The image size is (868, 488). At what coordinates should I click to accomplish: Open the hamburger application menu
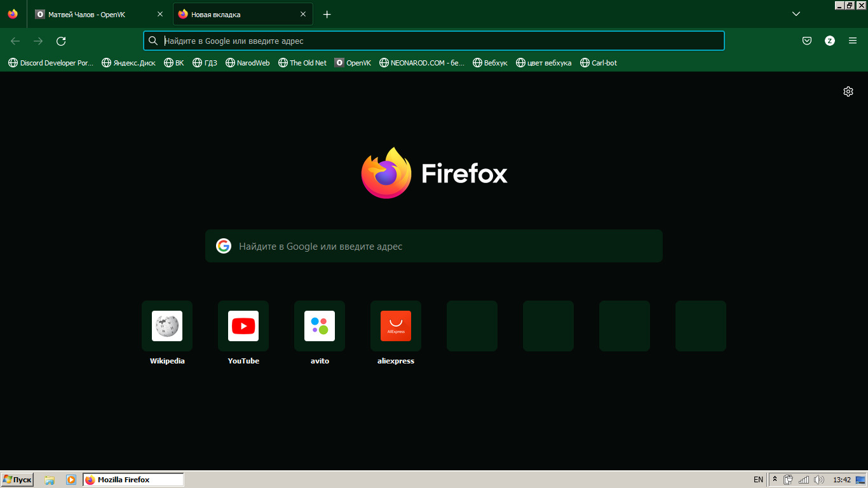(x=853, y=41)
